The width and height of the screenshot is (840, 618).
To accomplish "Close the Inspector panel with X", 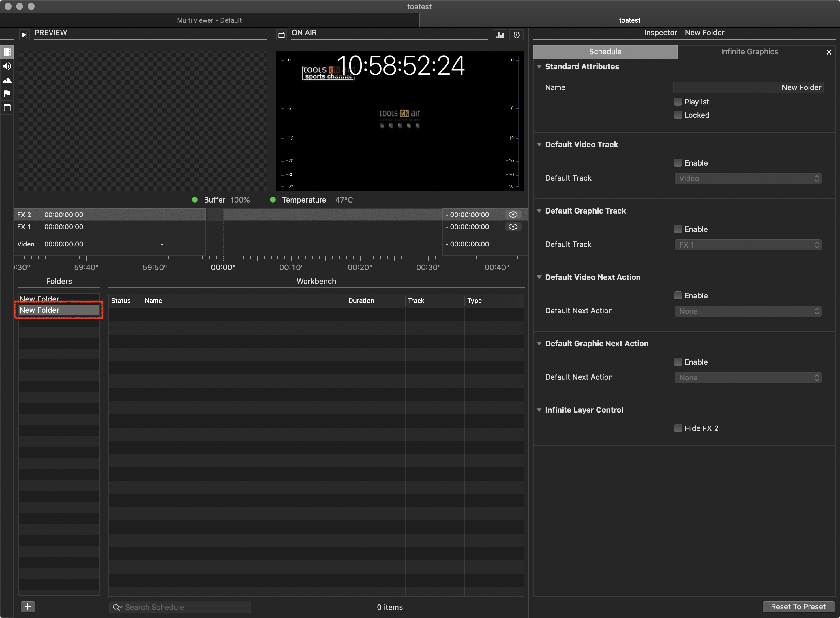I will 829,52.
